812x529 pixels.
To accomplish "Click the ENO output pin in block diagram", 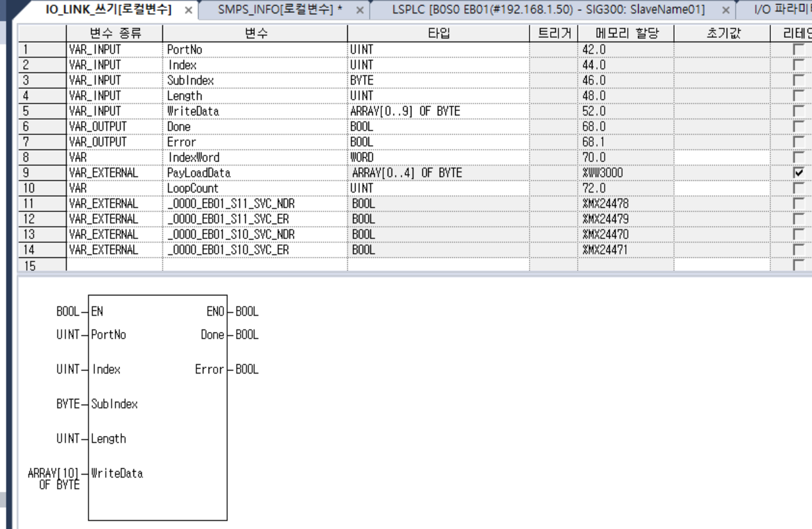I will coord(215,311).
